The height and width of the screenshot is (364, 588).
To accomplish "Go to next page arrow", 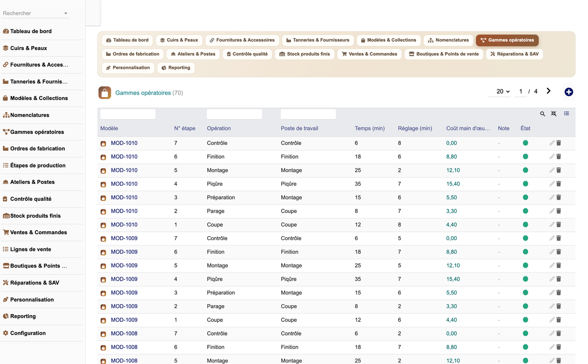I will (548, 91).
